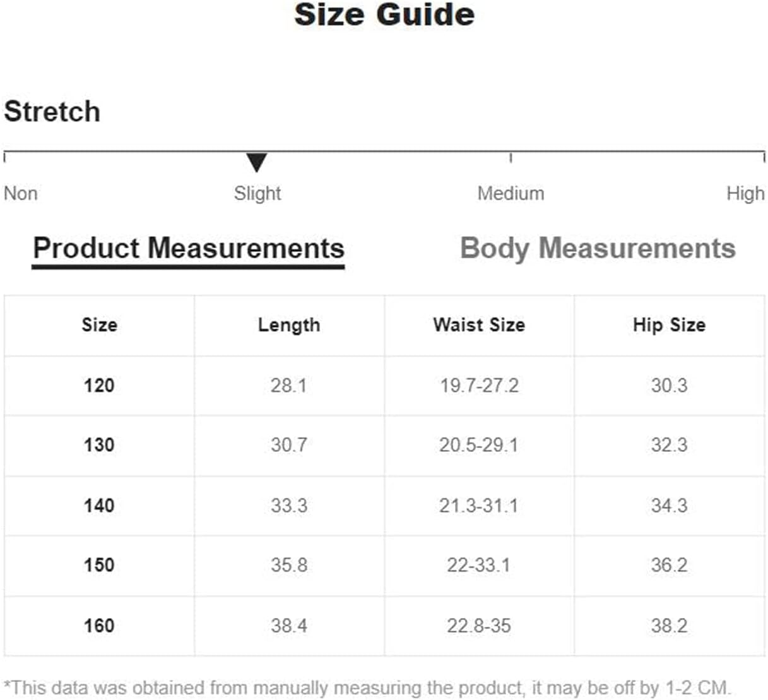The width and height of the screenshot is (768, 700).
Task: Click the High stretch label
Action: [745, 193]
